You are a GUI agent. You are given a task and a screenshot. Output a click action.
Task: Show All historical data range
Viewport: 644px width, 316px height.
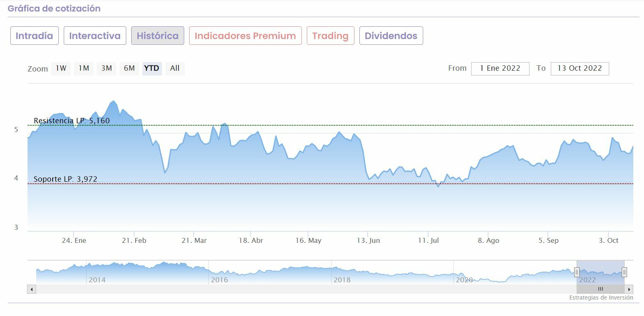coord(175,68)
